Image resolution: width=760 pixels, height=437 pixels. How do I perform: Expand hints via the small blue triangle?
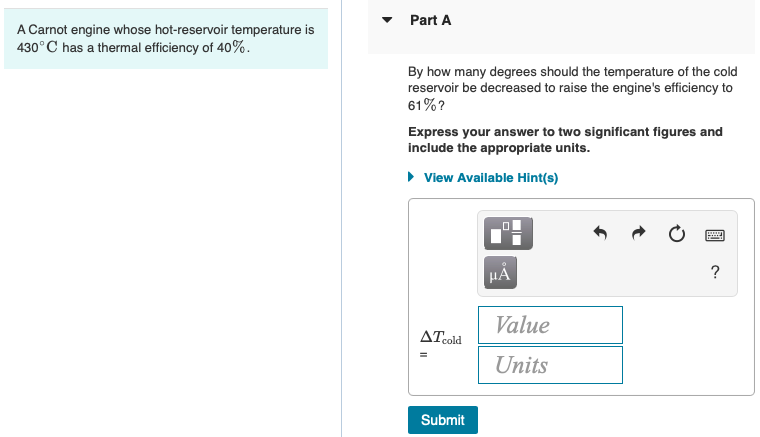pyautogui.click(x=412, y=178)
